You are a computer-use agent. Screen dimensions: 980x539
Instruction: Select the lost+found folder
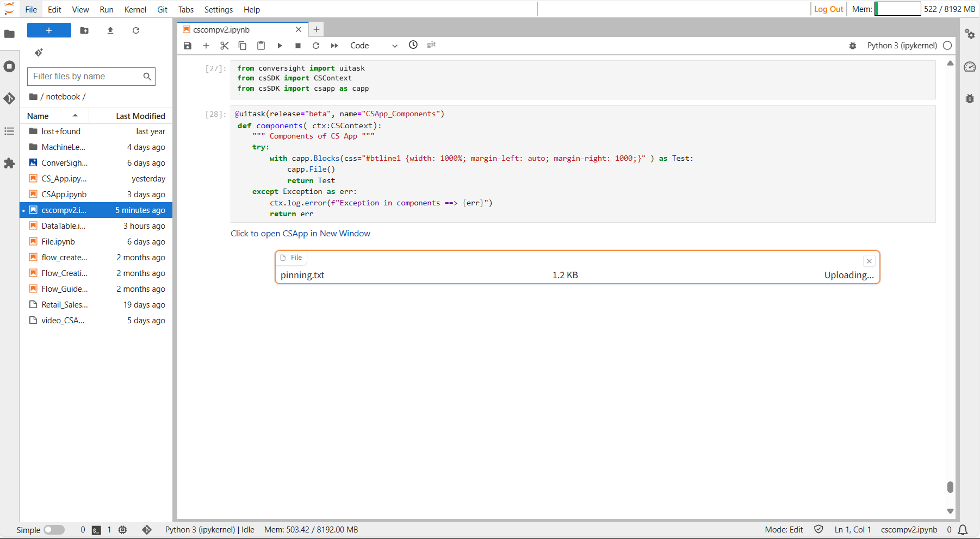[96, 131]
